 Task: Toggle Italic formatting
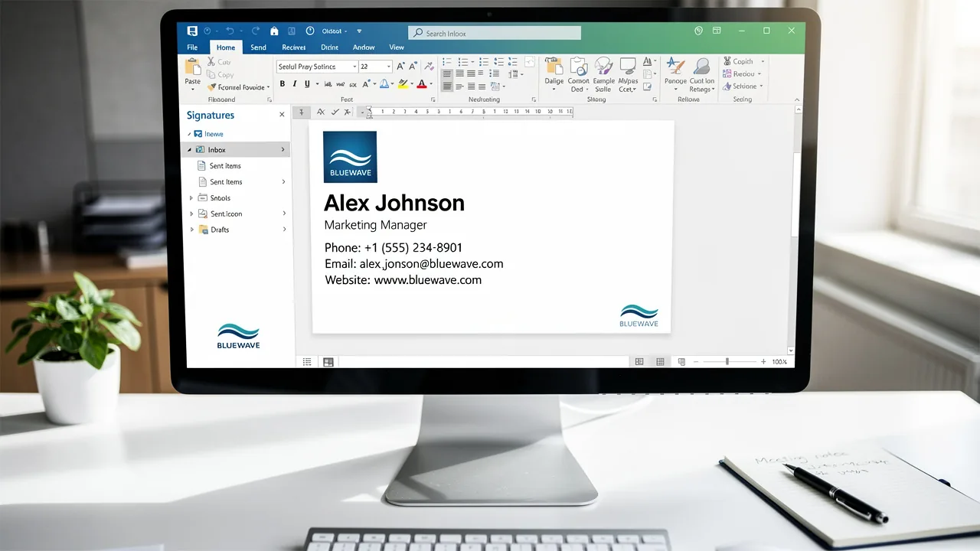(295, 84)
